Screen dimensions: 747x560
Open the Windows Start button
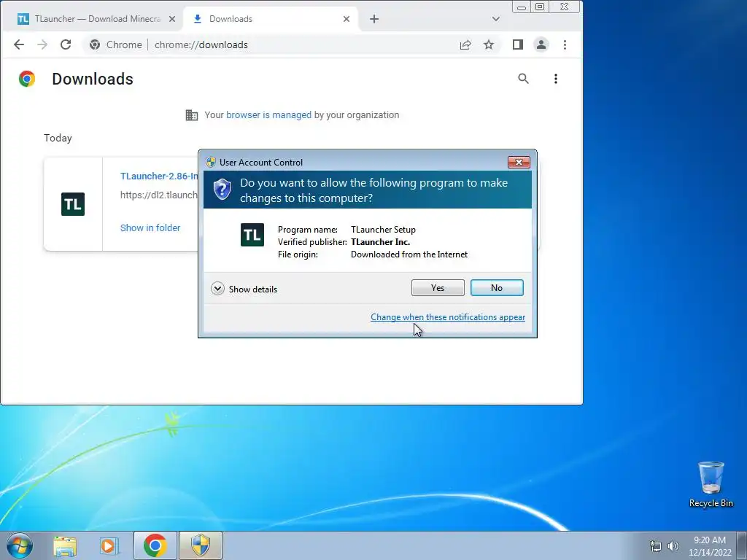point(20,545)
